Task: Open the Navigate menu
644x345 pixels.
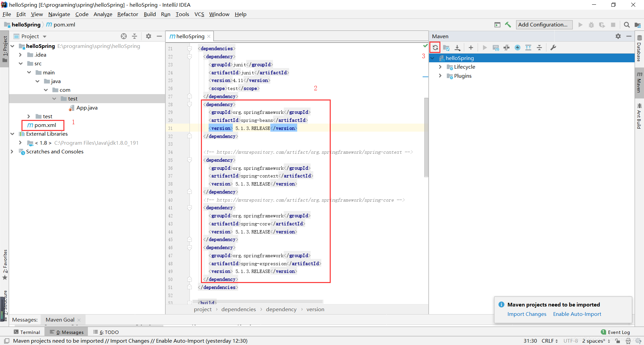Action: coord(59,14)
